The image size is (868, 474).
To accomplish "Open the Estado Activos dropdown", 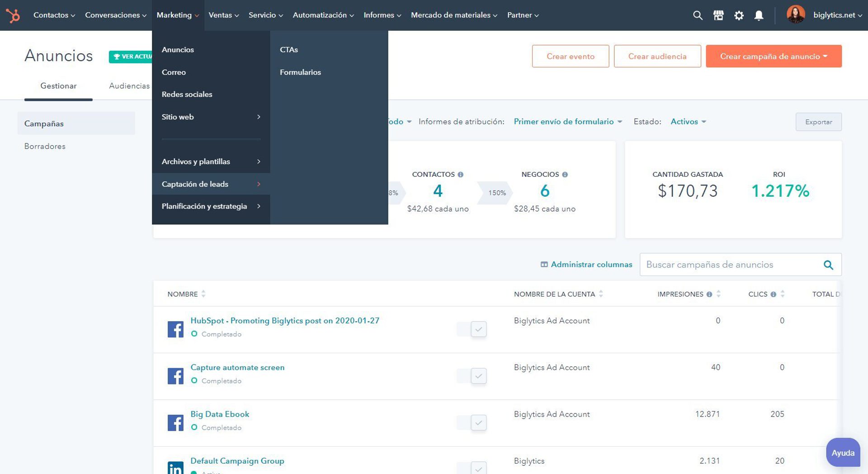I will tap(688, 122).
